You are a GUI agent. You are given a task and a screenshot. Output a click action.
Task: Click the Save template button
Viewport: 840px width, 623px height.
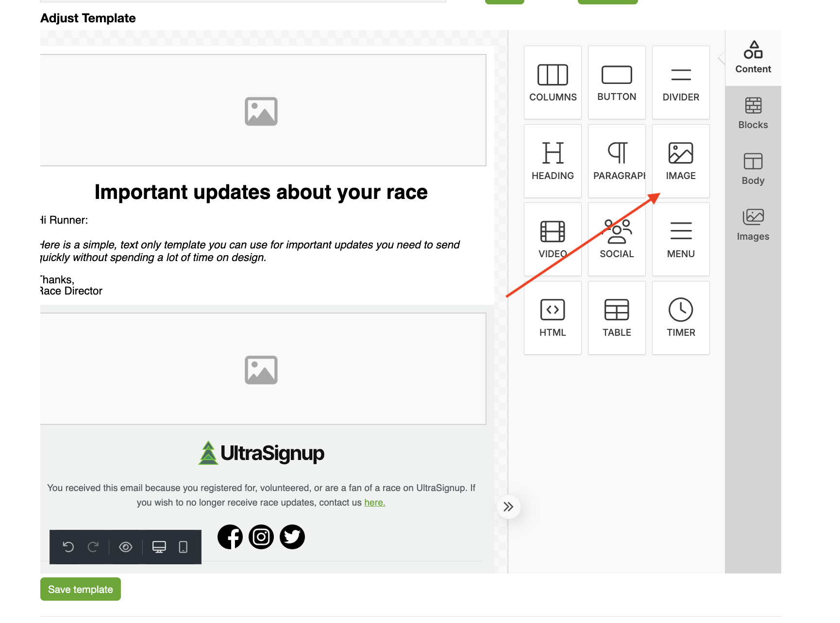pyautogui.click(x=81, y=589)
